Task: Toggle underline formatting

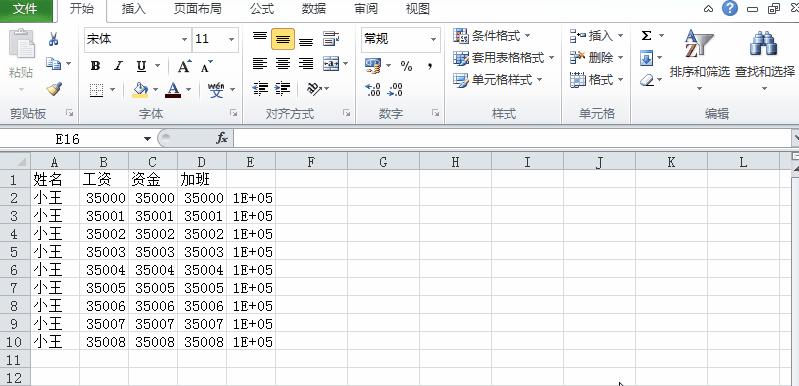Action: pos(141,66)
